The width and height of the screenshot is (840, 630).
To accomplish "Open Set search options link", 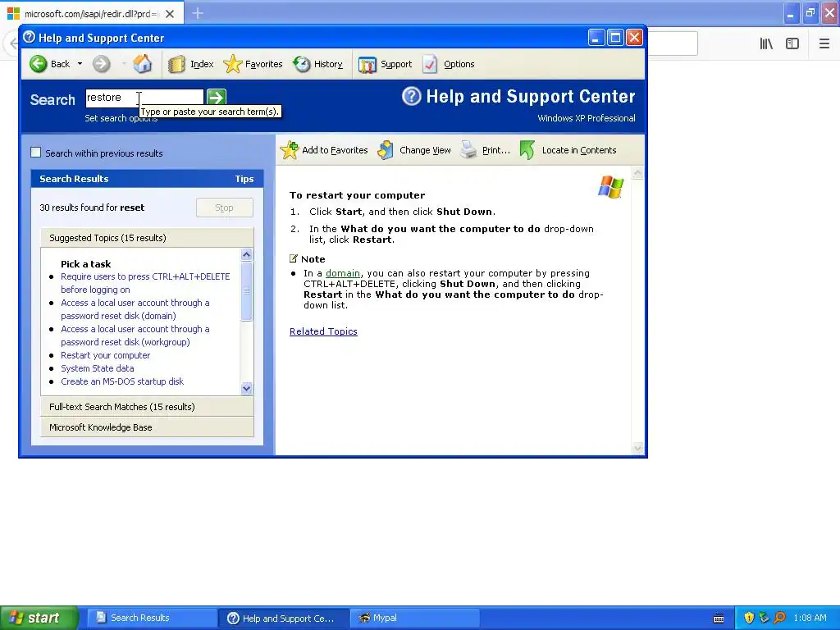I will click(121, 118).
